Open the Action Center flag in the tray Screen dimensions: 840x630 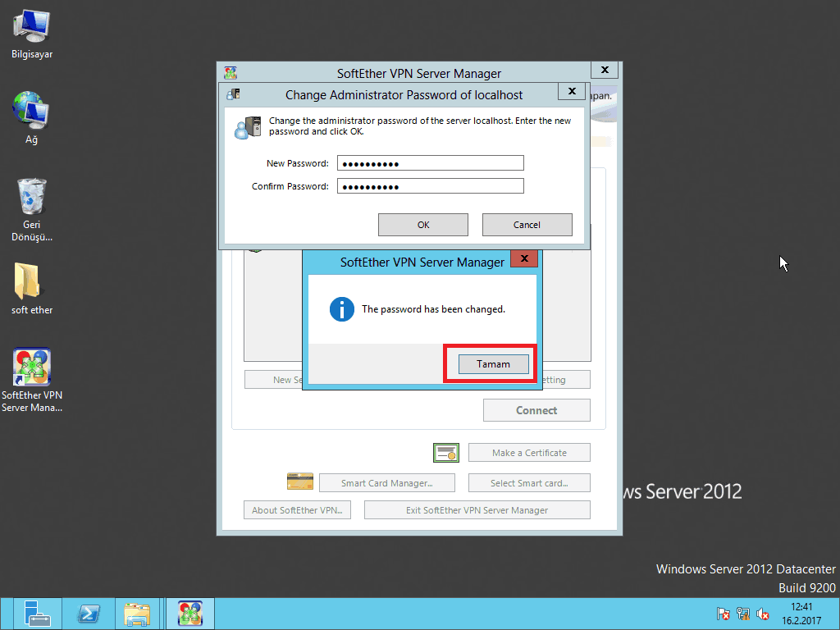[x=724, y=614]
